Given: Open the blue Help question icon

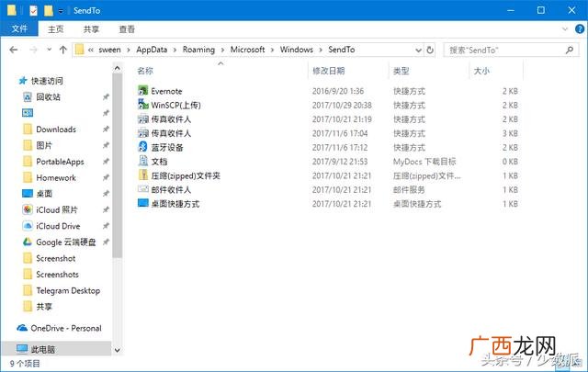Looking at the screenshot, I should coord(580,28).
